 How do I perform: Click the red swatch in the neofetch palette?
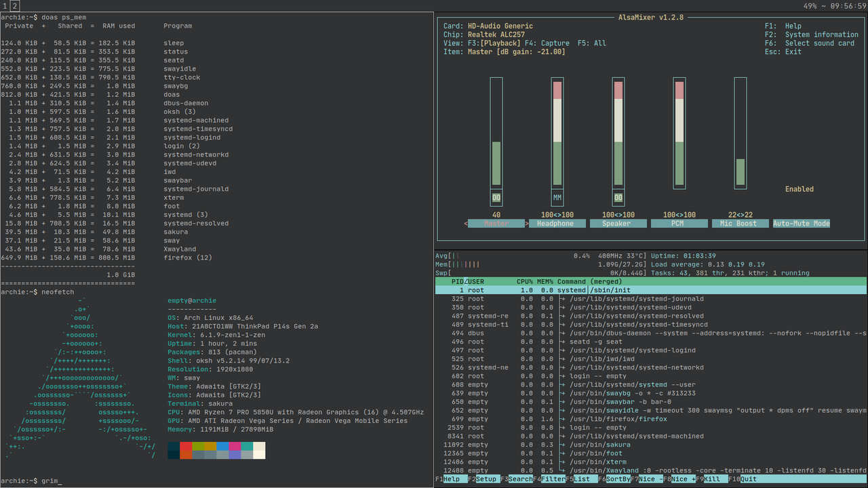[186, 447]
